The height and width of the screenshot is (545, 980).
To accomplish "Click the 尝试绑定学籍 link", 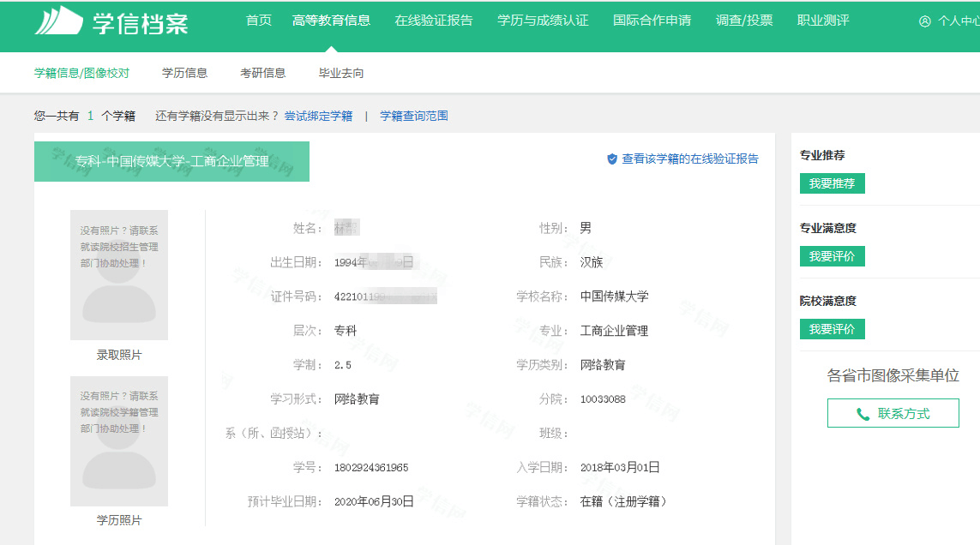I will [x=318, y=116].
